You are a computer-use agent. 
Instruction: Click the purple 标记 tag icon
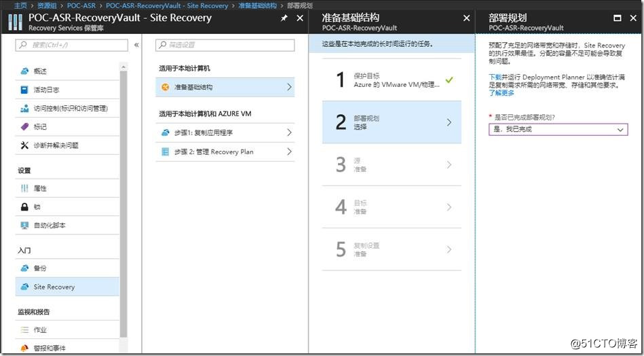click(24, 127)
